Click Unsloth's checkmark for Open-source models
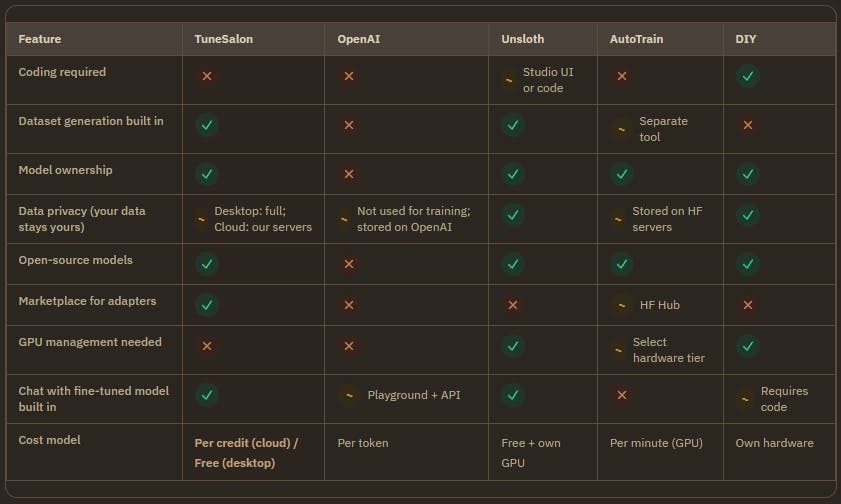This screenshot has height=504, width=841. (513, 264)
